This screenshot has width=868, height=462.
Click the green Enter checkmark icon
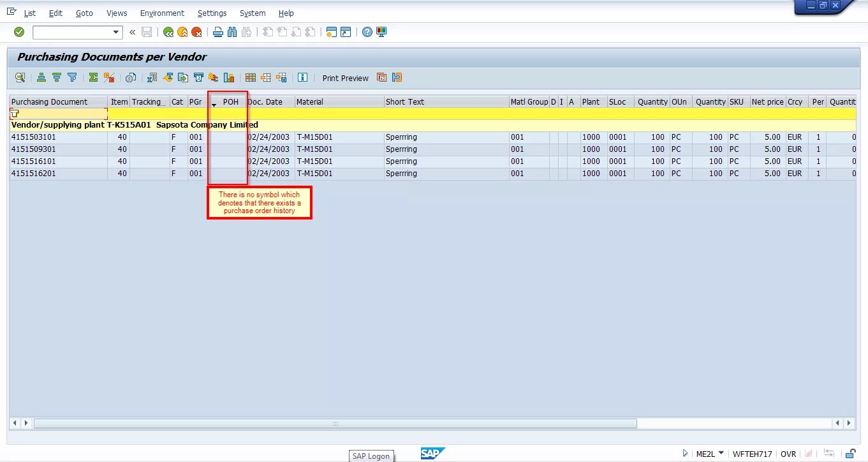(x=19, y=32)
